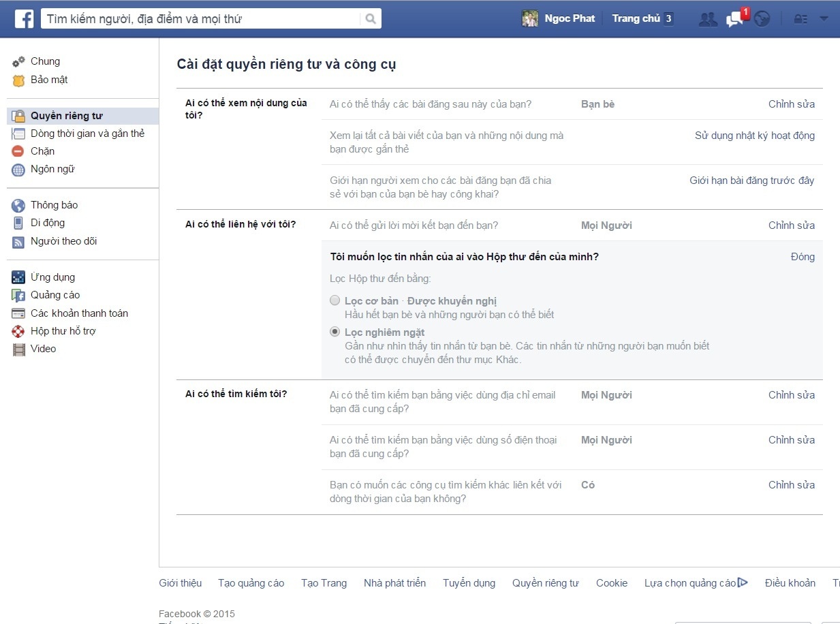Click into the Facebook search field
Image resolution: width=840 pixels, height=624 pixels.
[201, 19]
